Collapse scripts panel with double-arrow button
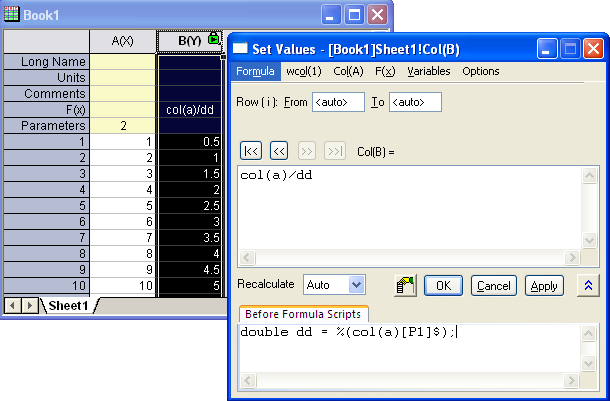Image resolution: width=610 pixels, height=401 pixels. (x=588, y=285)
